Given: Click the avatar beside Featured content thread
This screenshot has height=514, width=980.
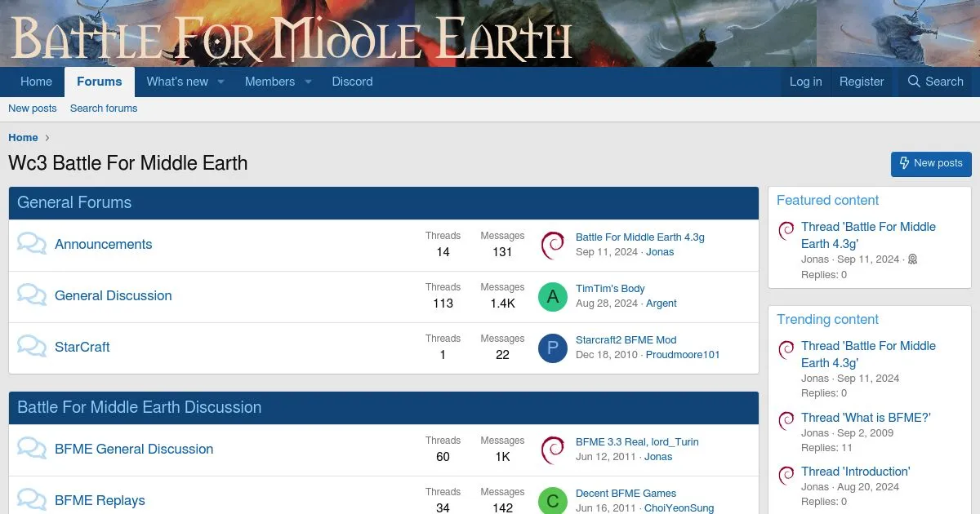Looking at the screenshot, I should click(786, 230).
